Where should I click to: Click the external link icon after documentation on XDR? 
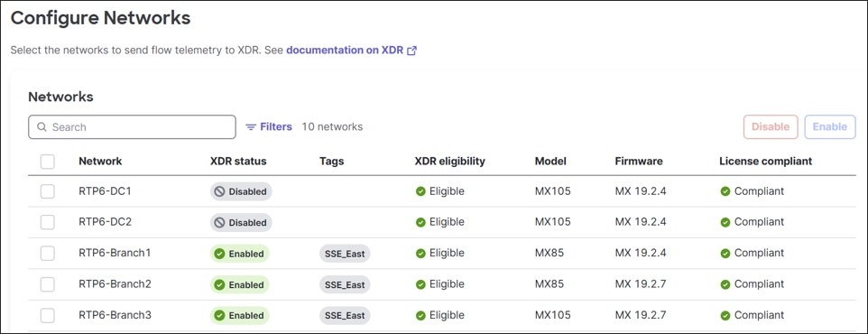pos(411,51)
